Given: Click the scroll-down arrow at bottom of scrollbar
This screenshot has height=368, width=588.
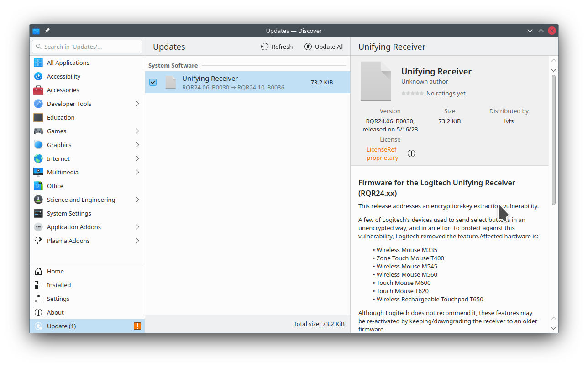Looking at the screenshot, I should (554, 328).
